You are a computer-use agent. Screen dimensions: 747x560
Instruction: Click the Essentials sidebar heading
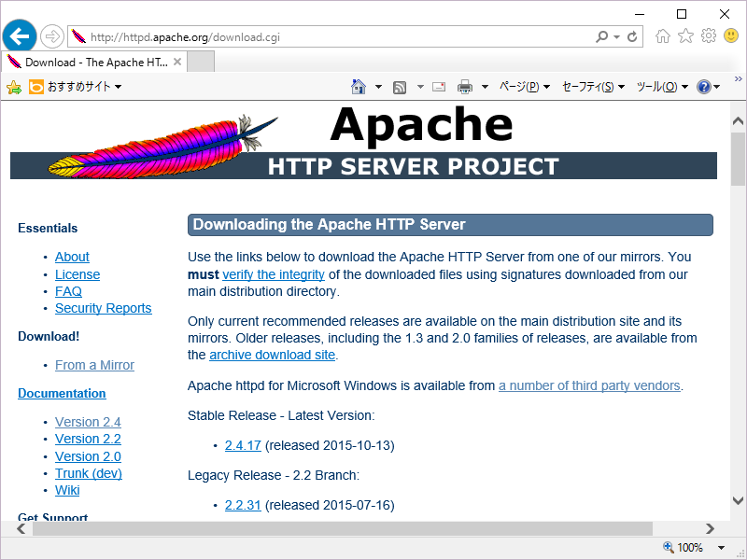tap(48, 228)
